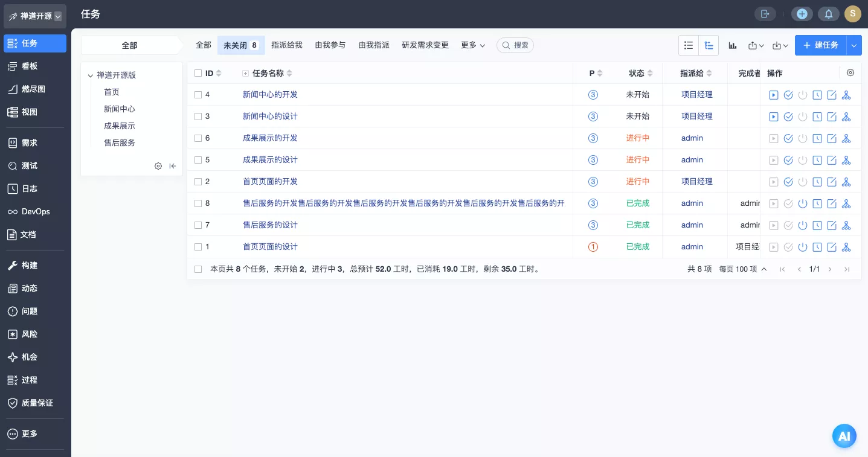
Task: Click the 搜索 search box
Action: pyautogui.click(x=515, y=45)
